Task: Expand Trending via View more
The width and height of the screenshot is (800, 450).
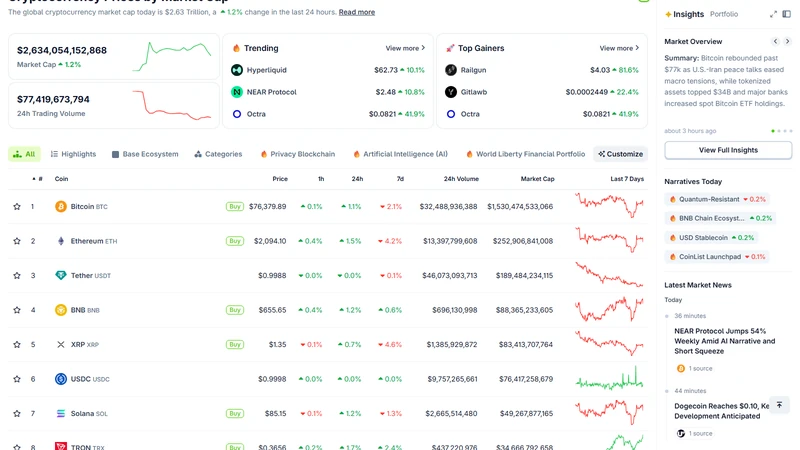Action: [x=405, y=48]
